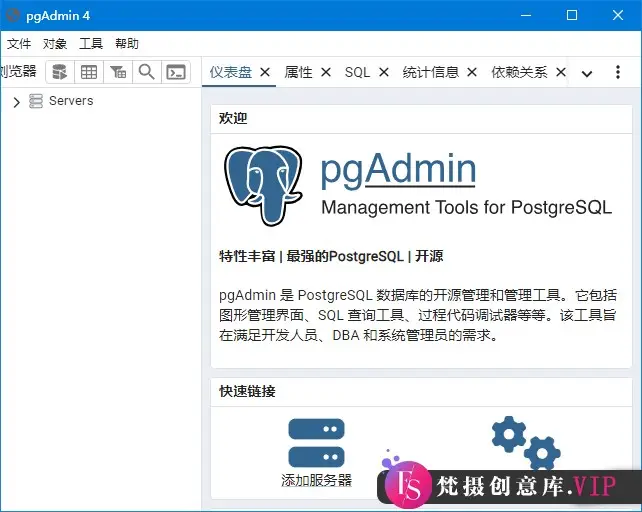
Task: Close the 属性 tab
Action: [326, 72]
